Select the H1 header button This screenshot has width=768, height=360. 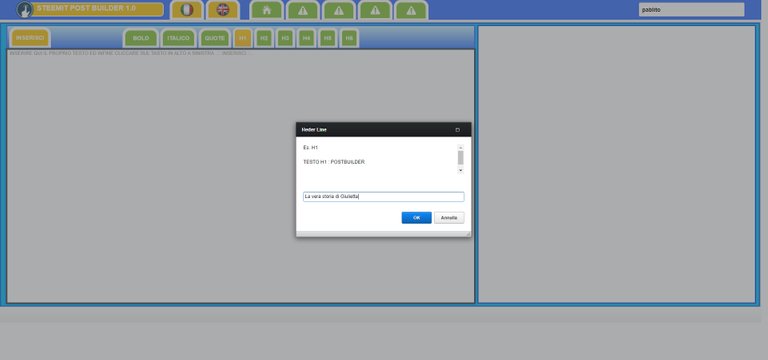click(243, 38)
